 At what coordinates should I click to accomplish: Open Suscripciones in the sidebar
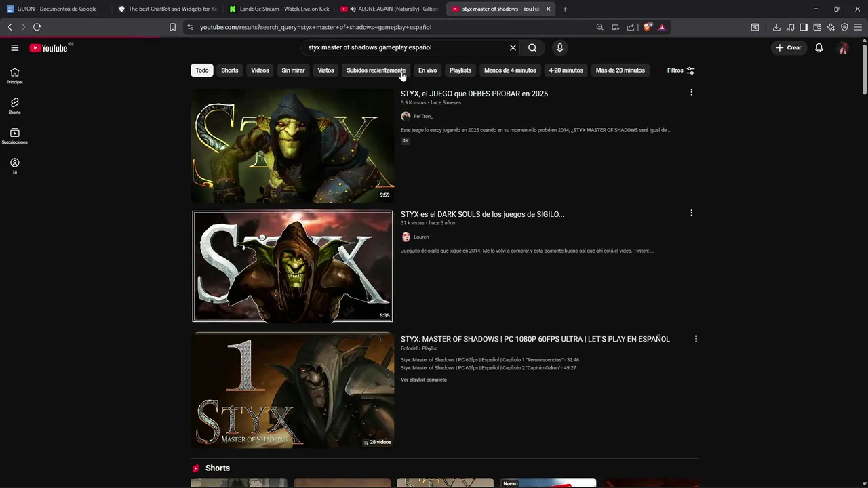14,136
